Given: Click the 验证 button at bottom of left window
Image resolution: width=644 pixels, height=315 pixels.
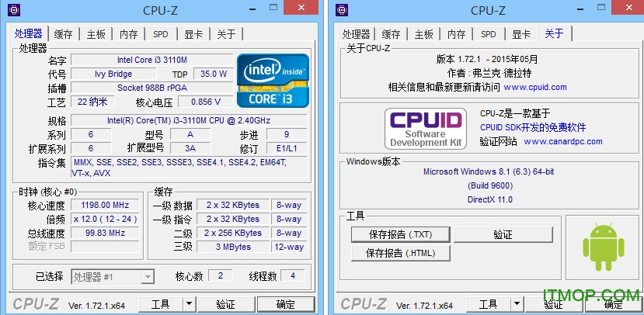Looking at the screenshot, I should (x=226, y=304).
